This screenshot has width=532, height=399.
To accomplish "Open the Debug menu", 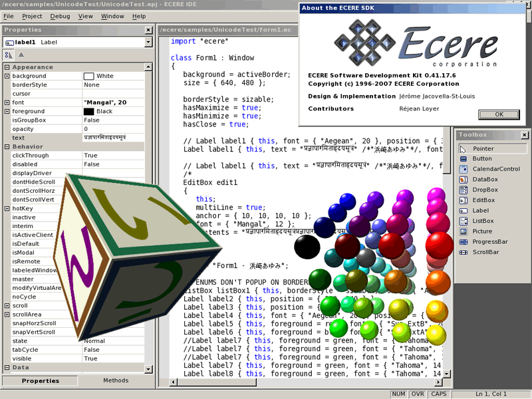I will click(x=60, y=16).
